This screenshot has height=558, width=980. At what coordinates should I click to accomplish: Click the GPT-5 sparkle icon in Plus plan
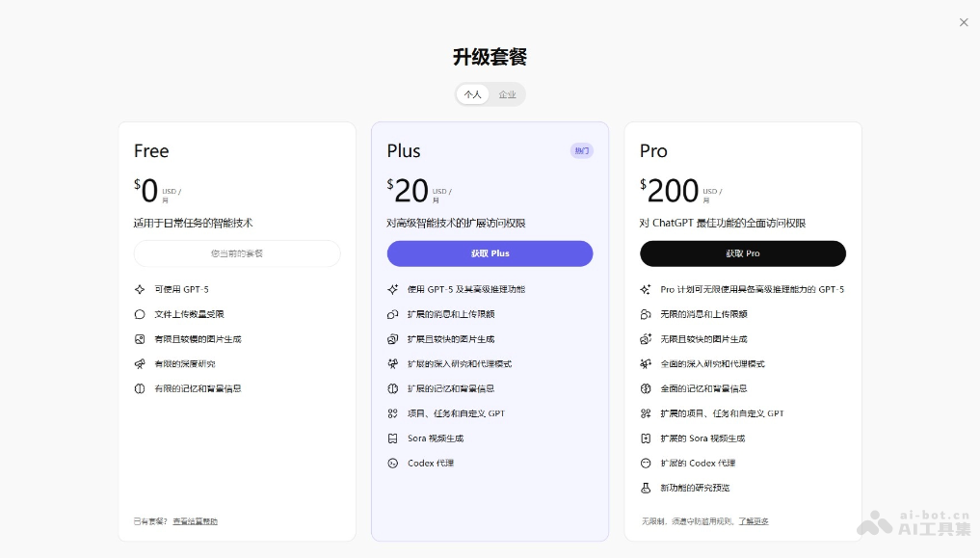point(392,288)
